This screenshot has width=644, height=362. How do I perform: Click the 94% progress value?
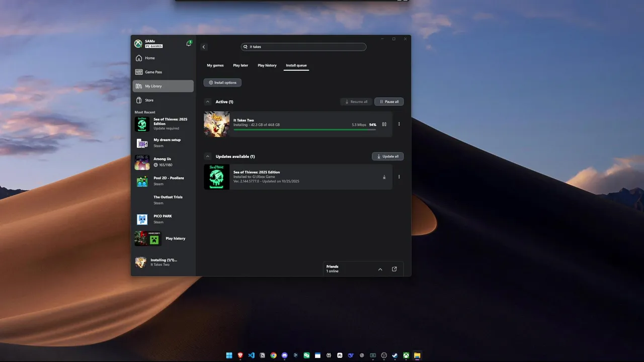373,125
